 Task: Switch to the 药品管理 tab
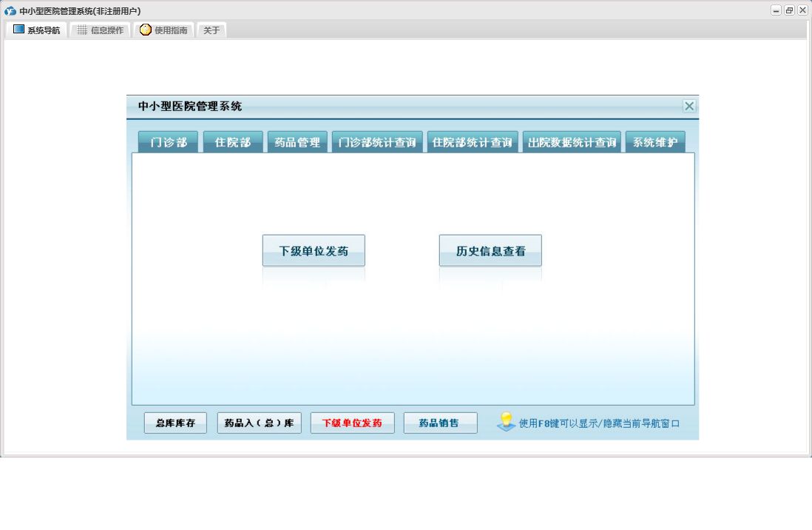[x=297, y=142]
